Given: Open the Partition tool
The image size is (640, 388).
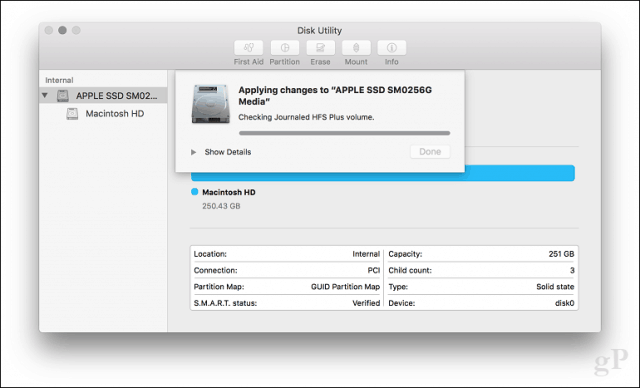Looking at the screenshot, I should (x=284, y=48).
